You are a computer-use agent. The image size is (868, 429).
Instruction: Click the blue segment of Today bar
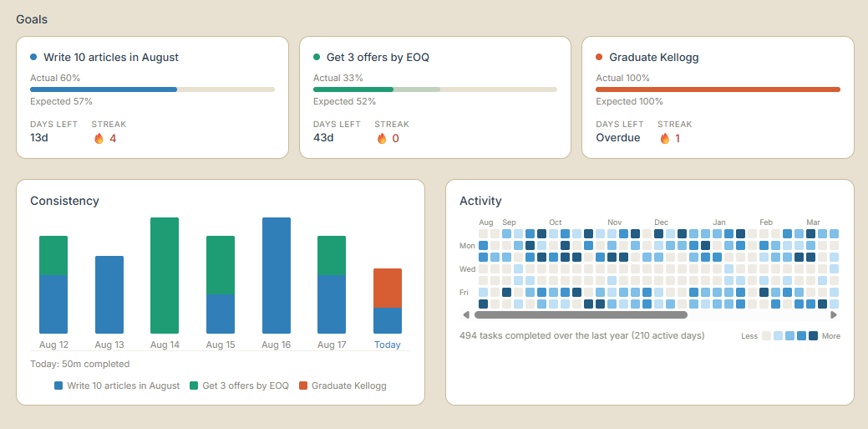[x=388, y=320]
